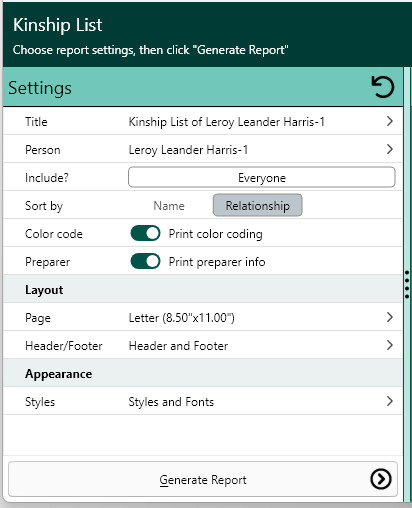This screenshot has width=412, height=508.
Task: Click the Print preparer info text
Action: pyautogui.click(x=217, y=262)
